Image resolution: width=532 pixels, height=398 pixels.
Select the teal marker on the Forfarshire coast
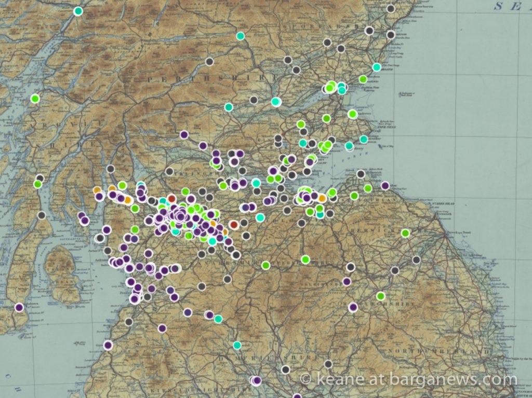point(377,67)
